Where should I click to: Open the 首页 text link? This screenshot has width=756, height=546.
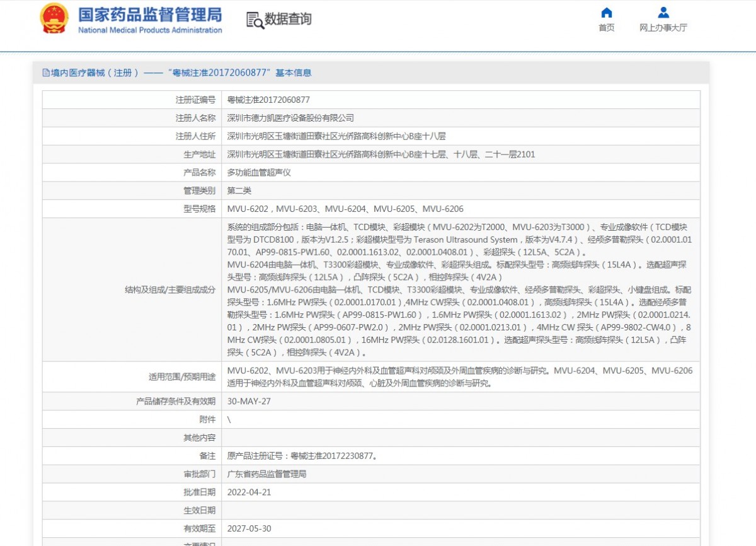(x=606, y=28)
